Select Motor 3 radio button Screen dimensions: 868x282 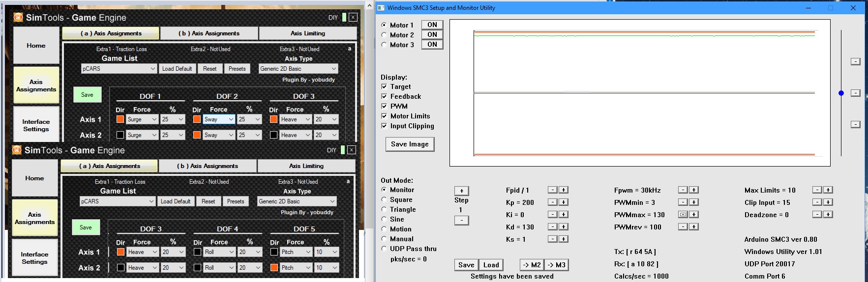(x=384, y=45)
